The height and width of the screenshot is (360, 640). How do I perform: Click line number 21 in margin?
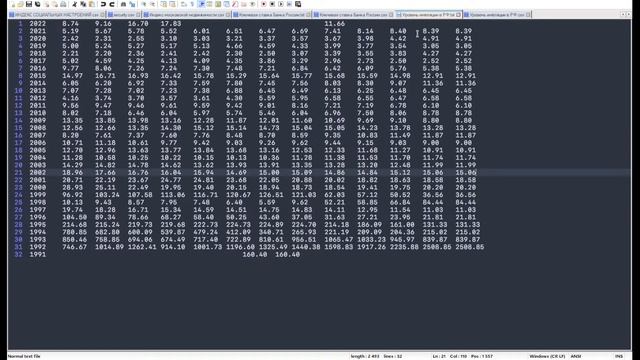[x=18, y=173]
